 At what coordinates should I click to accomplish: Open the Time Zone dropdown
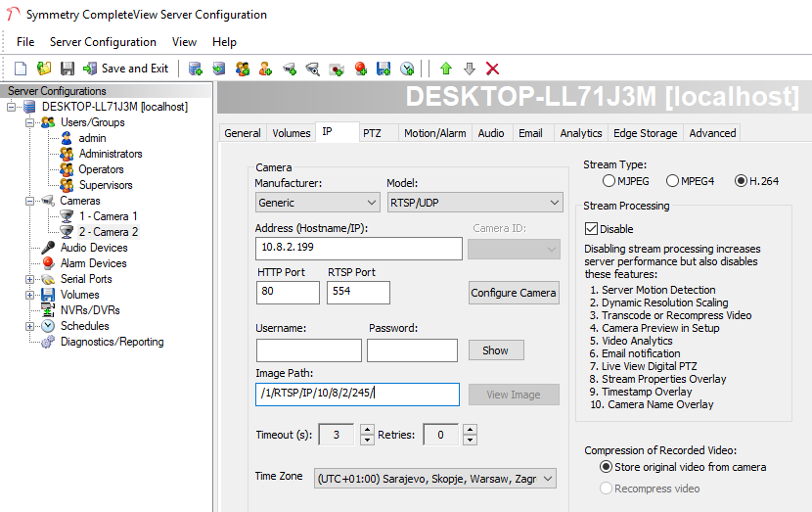tap(434, 479)
